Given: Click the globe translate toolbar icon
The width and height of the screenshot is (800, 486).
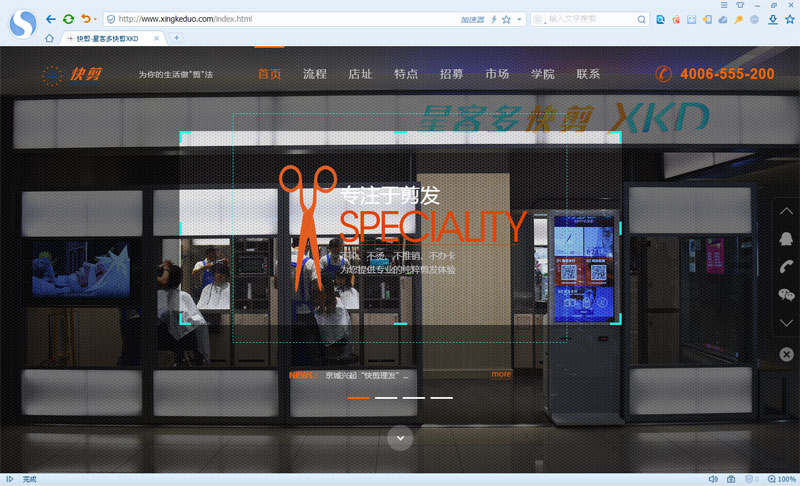Looking at the screenshot, I should [x=754, y=19].
